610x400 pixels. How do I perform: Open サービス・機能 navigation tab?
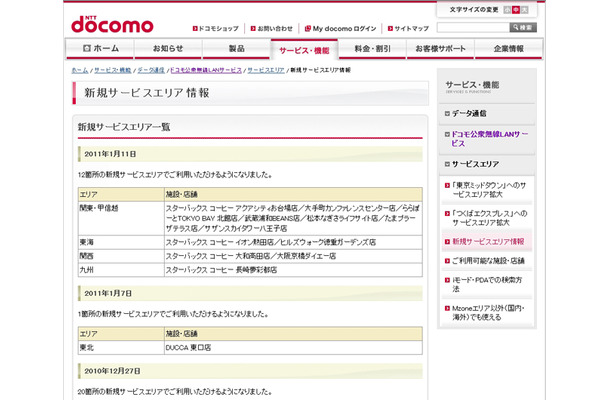point(304,50)
